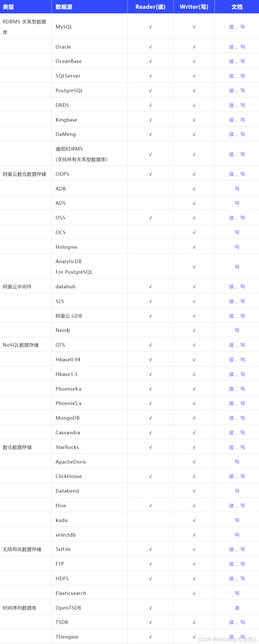Screen dimensions: 259x644
Task: Open DRDS read documentation link
Action: pyautogui.click(x=232, y=105)
